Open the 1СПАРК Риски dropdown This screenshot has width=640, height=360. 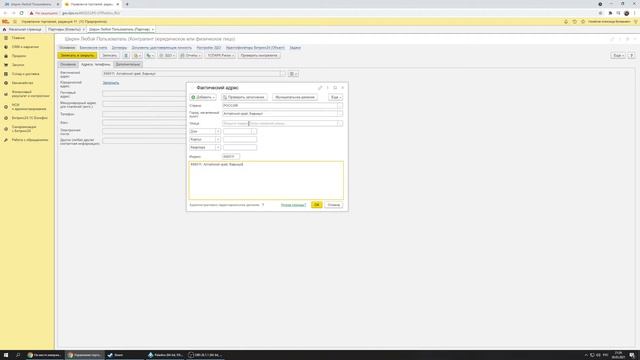point(220,55)
